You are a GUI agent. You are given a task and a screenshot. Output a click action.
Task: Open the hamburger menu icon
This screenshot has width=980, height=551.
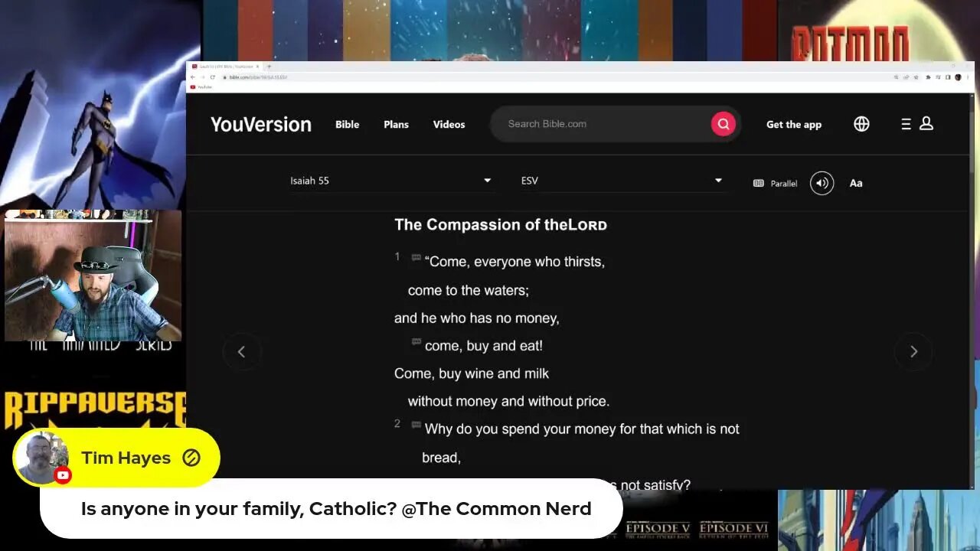pos(906,124)
